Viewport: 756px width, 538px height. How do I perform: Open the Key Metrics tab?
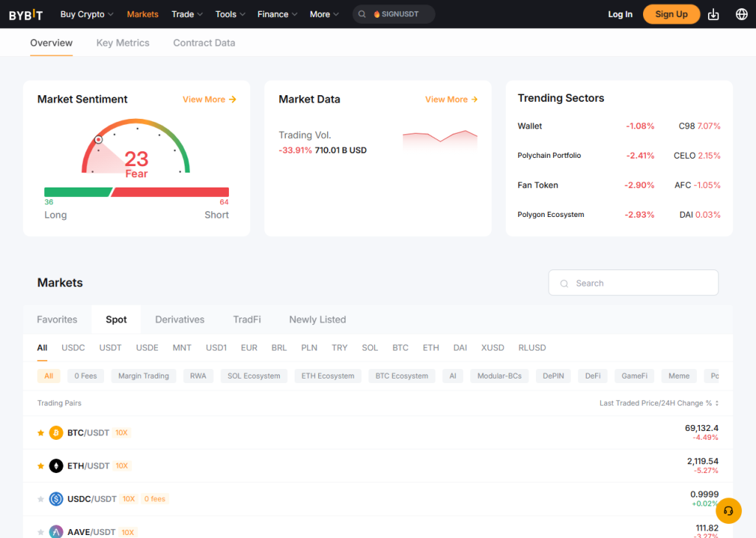[x=123, y=43]
